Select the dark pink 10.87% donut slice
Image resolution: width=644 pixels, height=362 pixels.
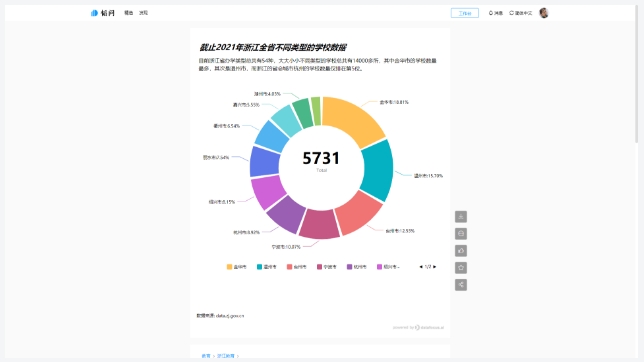(x=319, y=224)
